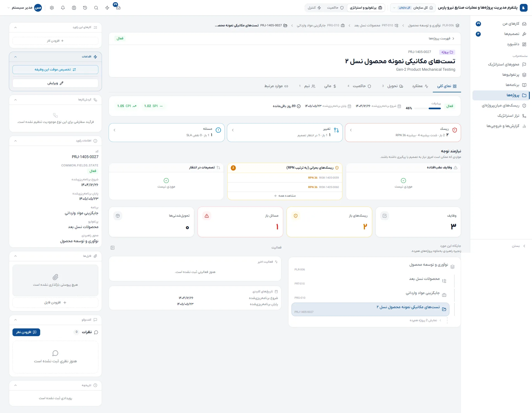
Task: Collapse the گردش‌کارها panel
Action: point(16,100)
